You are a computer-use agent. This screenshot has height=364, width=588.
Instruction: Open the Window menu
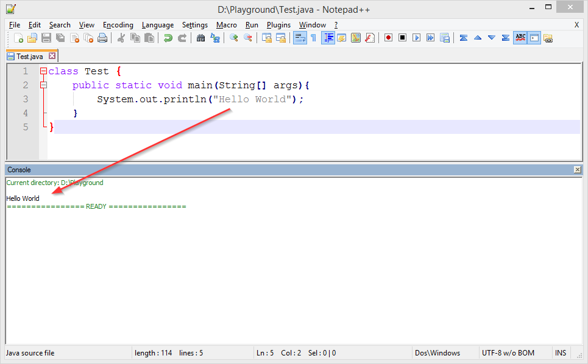[313, 25]
